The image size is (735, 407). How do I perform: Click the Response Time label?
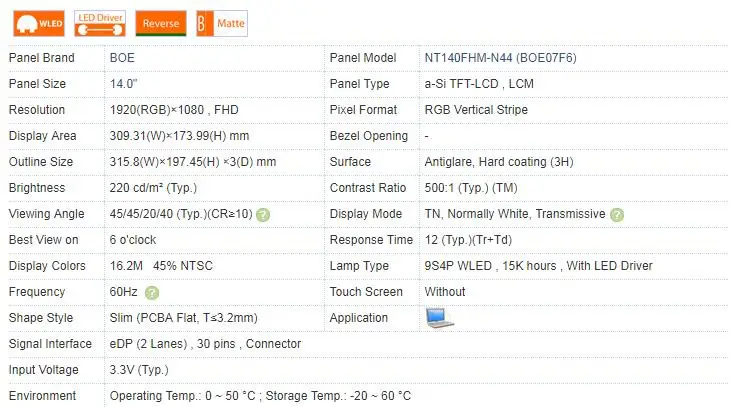pyautogui.click(x=371, y=240)
